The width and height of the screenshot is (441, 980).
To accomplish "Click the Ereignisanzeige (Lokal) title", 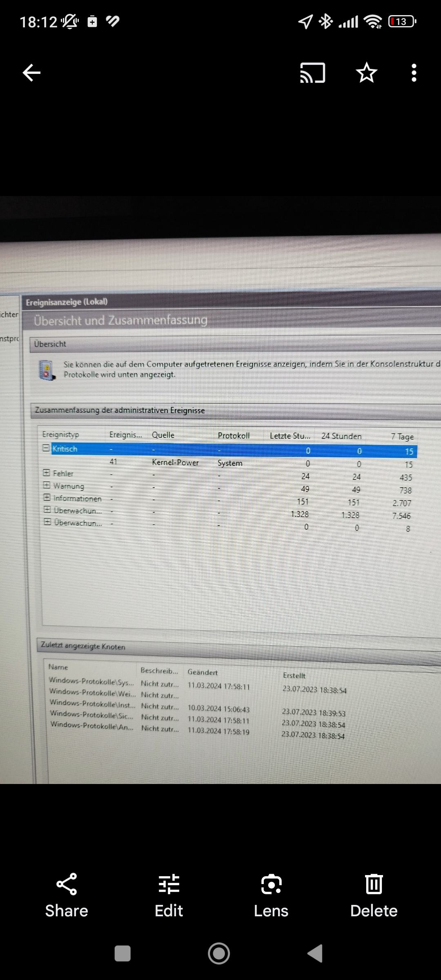I will pos(67,302).
